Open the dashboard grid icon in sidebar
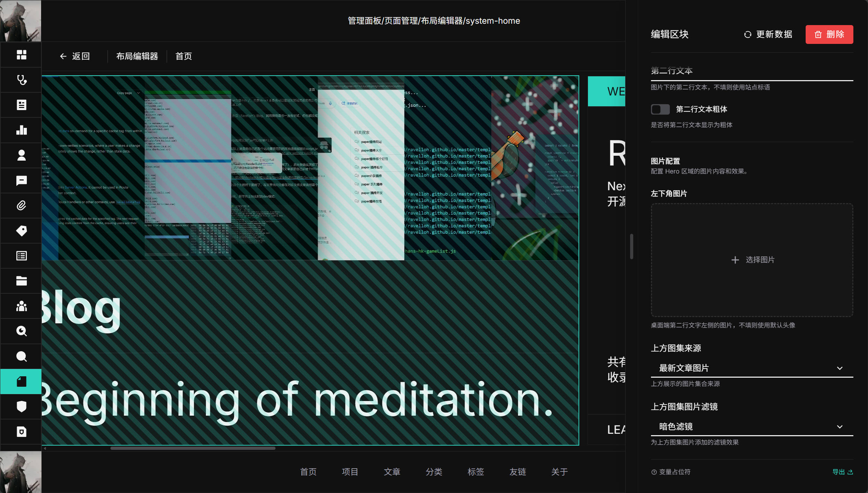The height and width of the screenshot is (493, 868). pyautogui.click(x=21, y=55)
